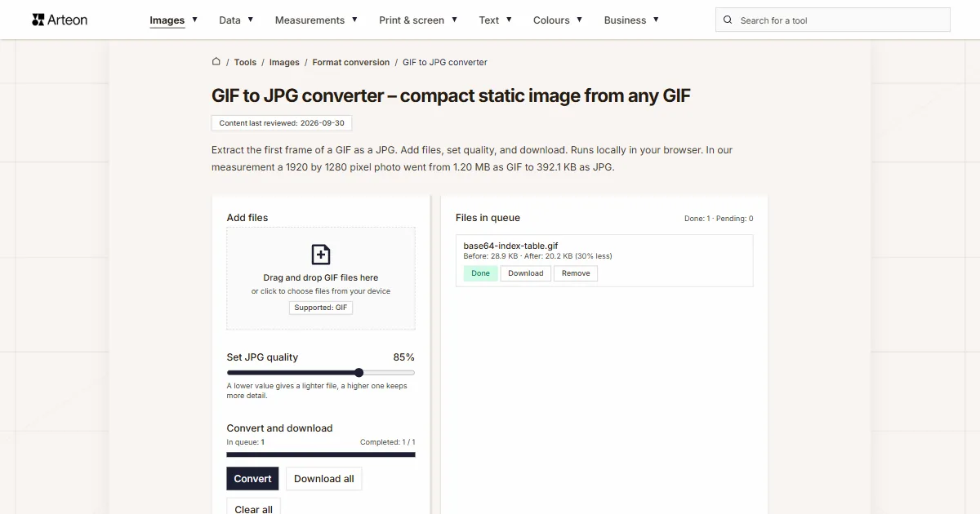Image resolution: width=980 pixels, height=514 pixels.
Task: Click the Done status badge
Action: click(x=481, y=273)
